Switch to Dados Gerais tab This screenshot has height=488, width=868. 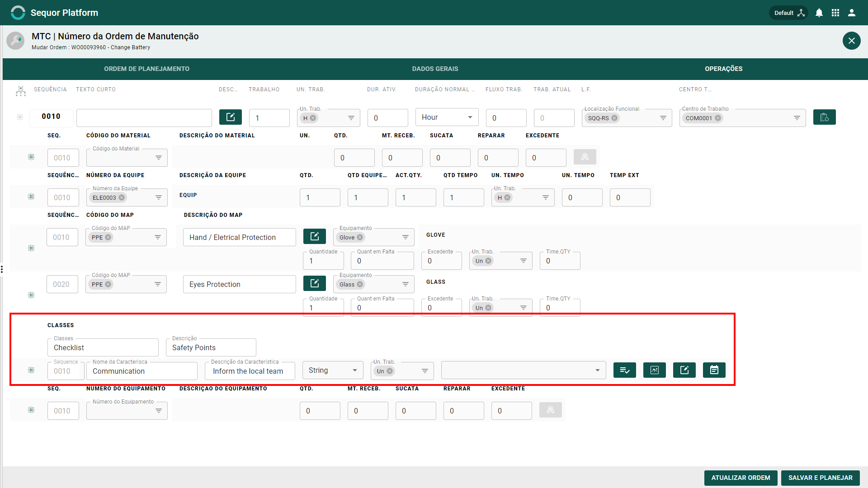(x=435, y=69)
